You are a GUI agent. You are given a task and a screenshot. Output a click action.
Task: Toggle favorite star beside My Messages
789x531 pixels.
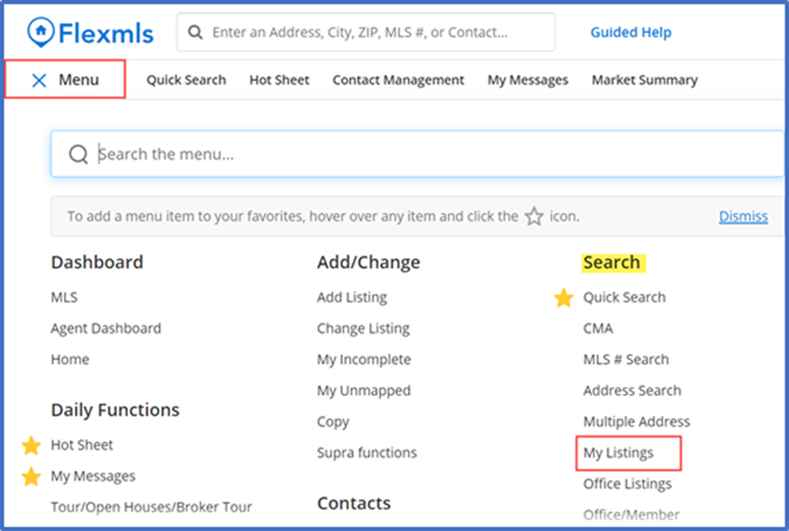[x=31, y=476]
